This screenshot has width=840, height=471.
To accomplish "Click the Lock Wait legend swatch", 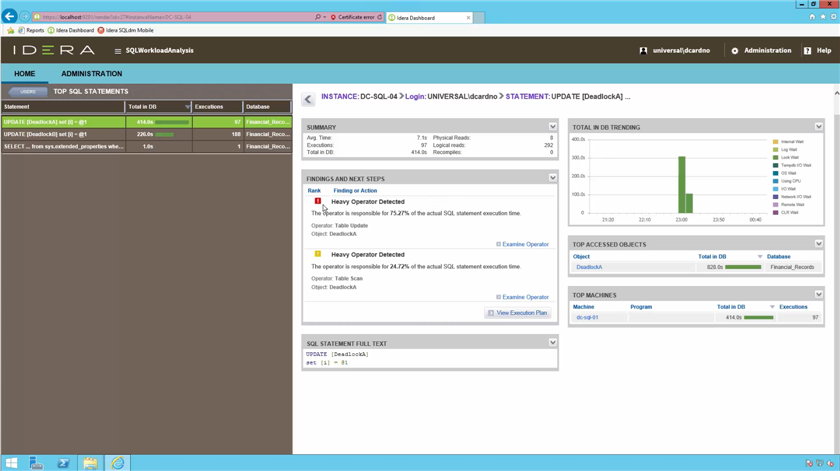I will pos(775,158).
